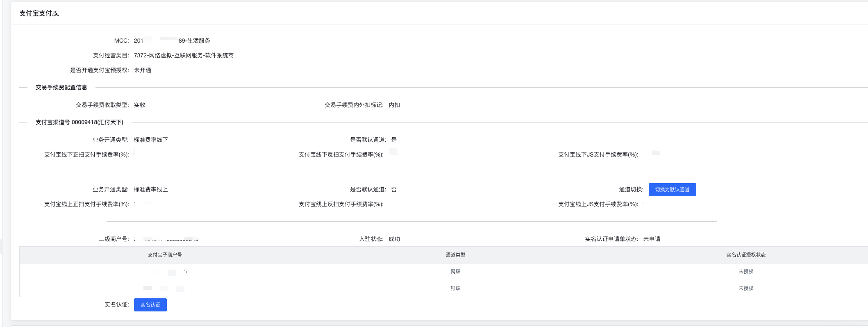Click the 内扣 fee deduction flag value
Image resolution: width=868 pixels, height=327 pixels.
coord(394,105)
